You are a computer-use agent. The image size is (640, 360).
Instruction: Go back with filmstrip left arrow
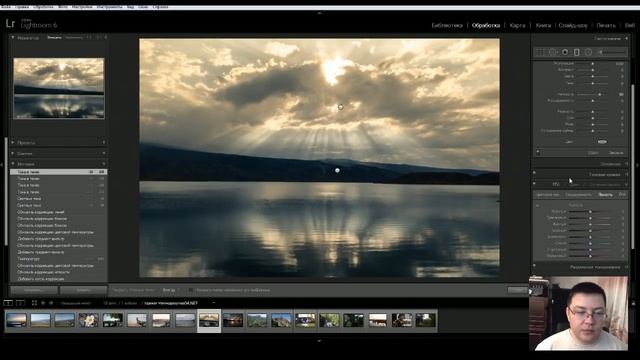pos(43,303)
